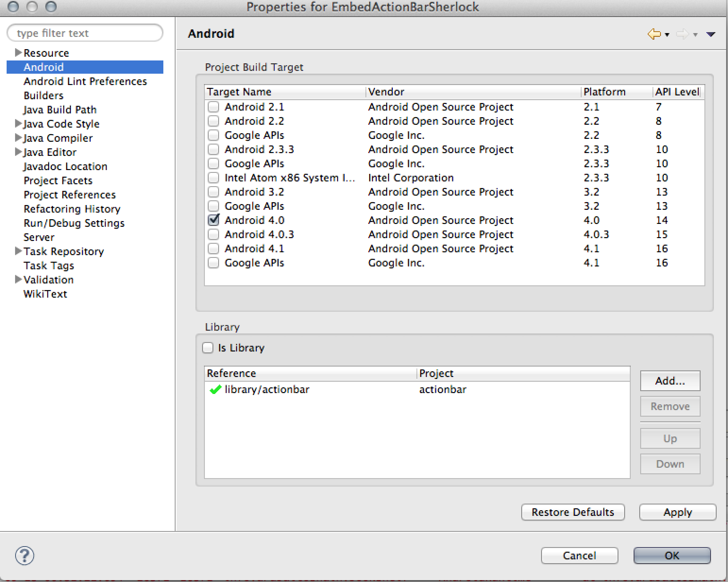The width and height of the screenshot is (728, 582).
Task: Click the Apply button
Action: [677, 512]
